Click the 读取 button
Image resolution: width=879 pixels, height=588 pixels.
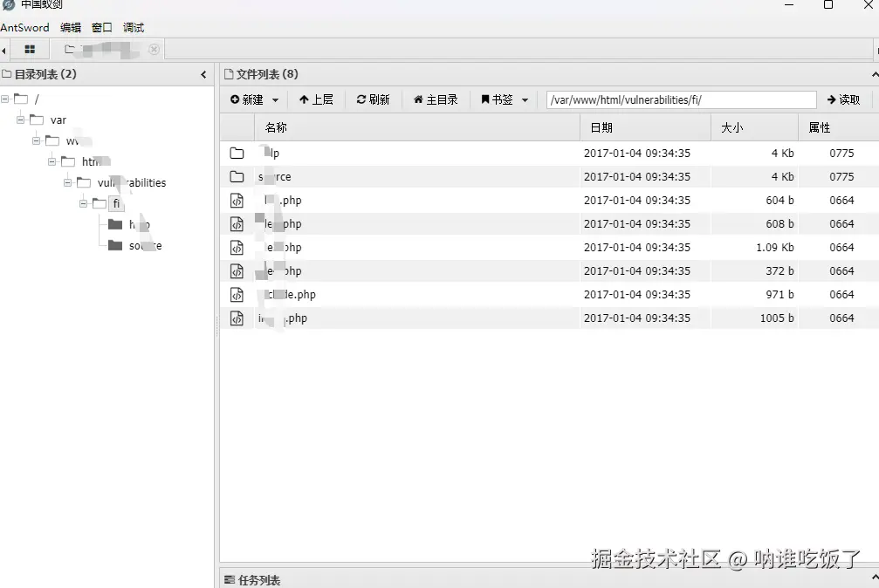tap(843, 99)
